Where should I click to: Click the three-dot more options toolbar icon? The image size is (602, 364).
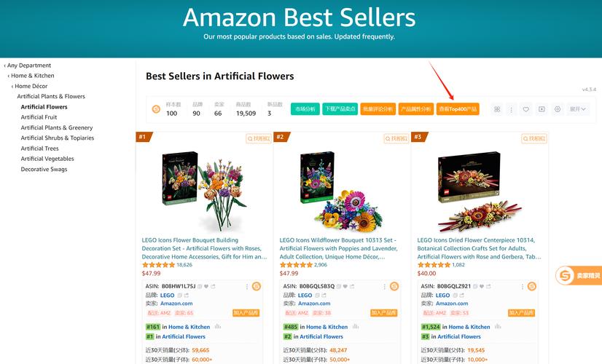click(511, 109)
